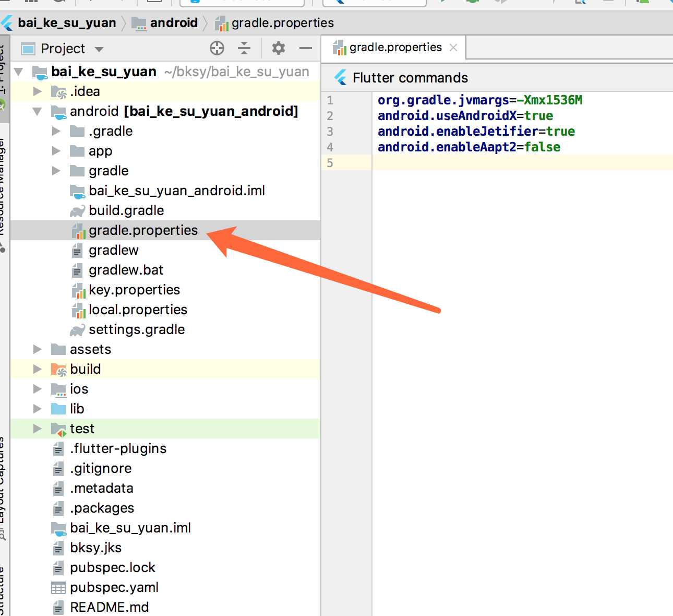Close the gradle.properties editor tab

453,48
